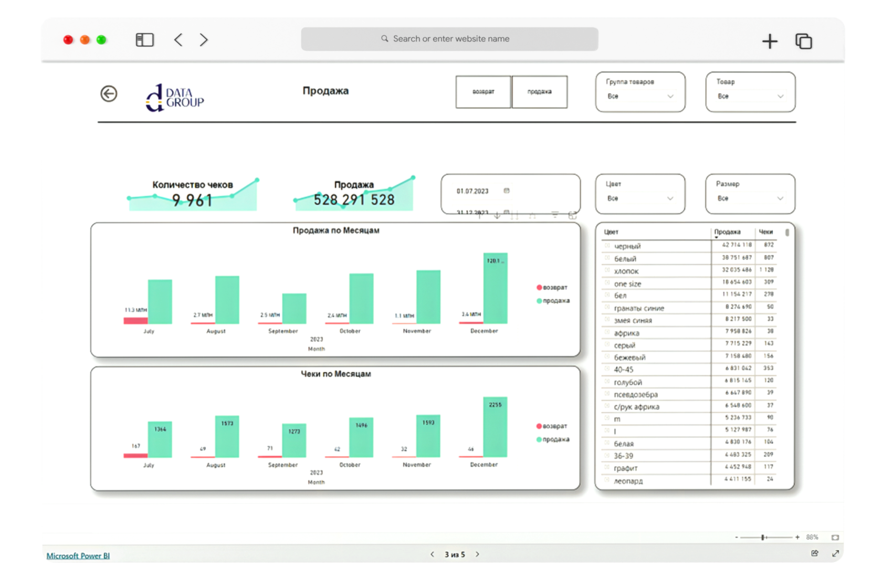Expand the 'Цвет' dropdown slicer
Viewport: 882px width, 588px height.
(x=640, y=198)
